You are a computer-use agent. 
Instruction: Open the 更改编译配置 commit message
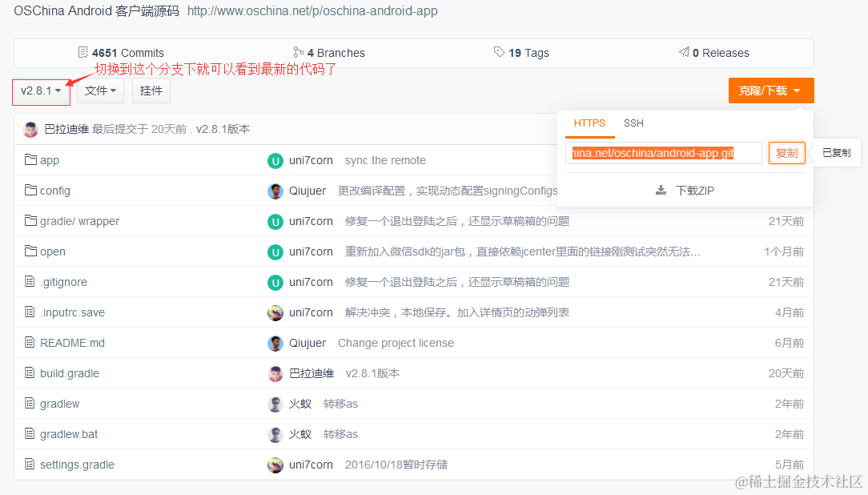tap(448, 191)
